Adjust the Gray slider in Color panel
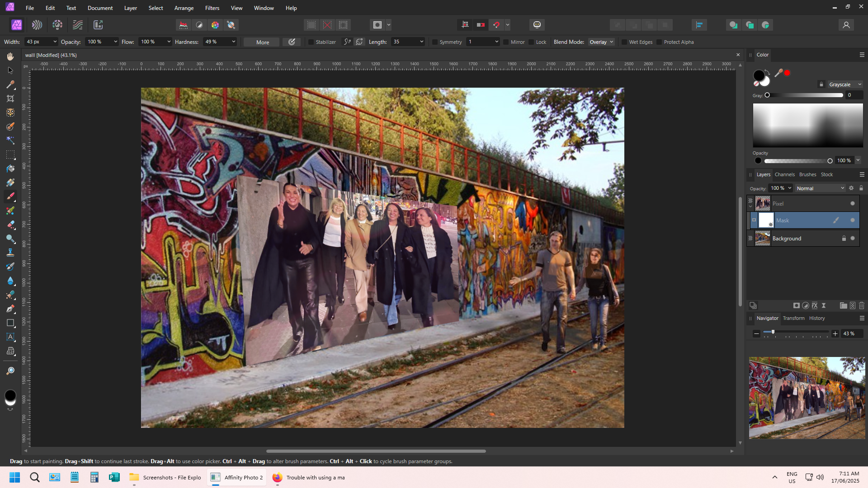The image size is (868, 488). [x=805, y=95]
